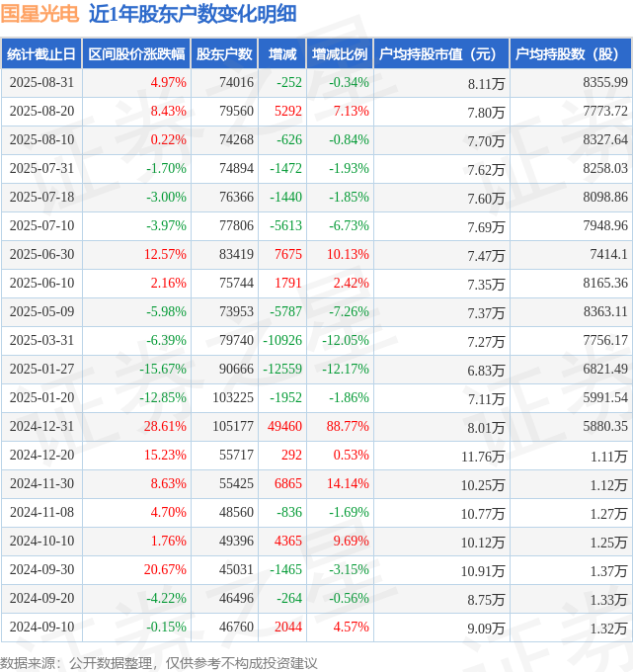Click the 股东户数 column header

tap(224, 54)
